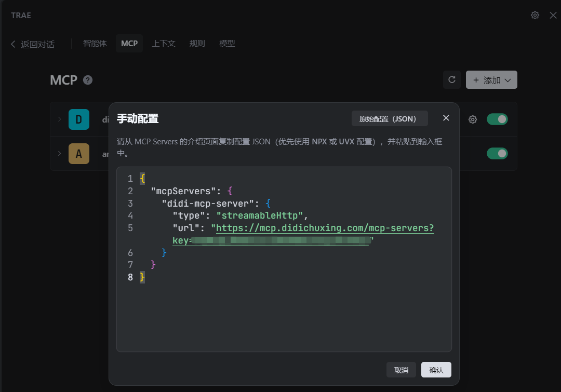Image resolution: width=561 pixels, height=392 pixels.
Task: Click the teal D server avatar
Action: point(79,119)
